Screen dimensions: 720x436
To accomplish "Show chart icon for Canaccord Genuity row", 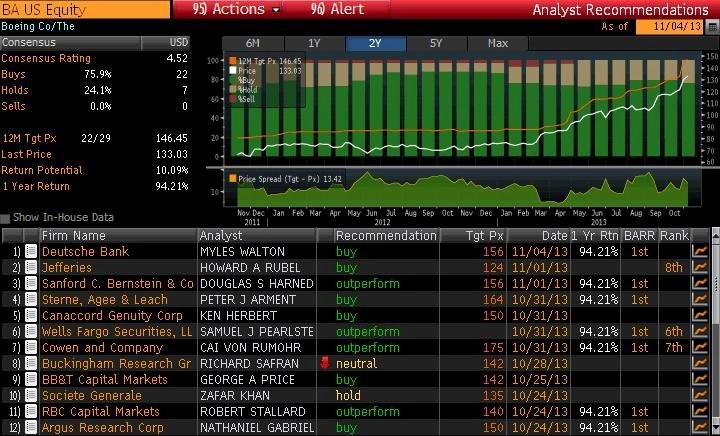I will (700, 316).
